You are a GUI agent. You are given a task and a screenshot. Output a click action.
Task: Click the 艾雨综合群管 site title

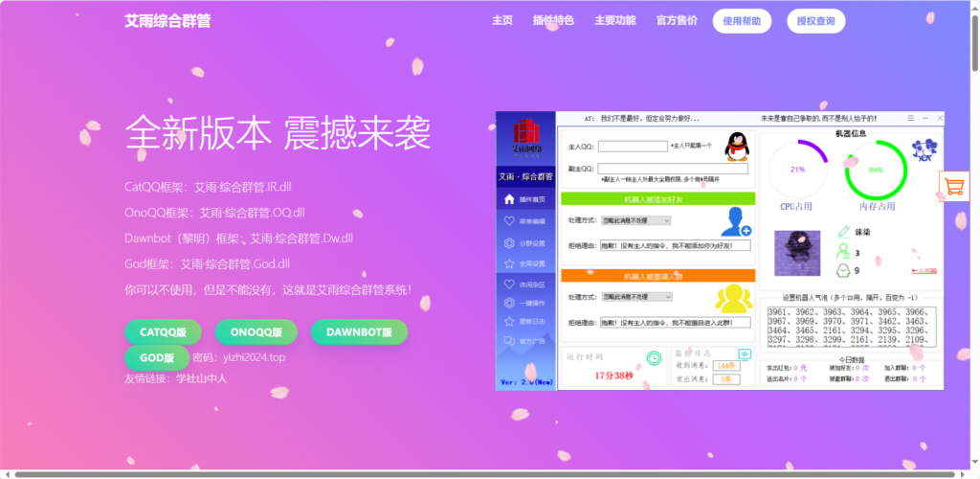(x=167, y=21)
